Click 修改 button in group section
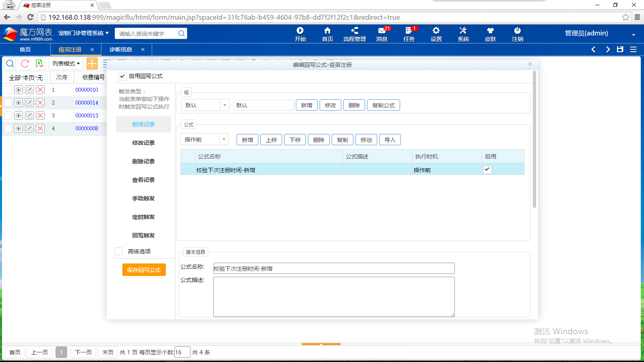Screen dimensions: 644x362 tap(330, 105)
